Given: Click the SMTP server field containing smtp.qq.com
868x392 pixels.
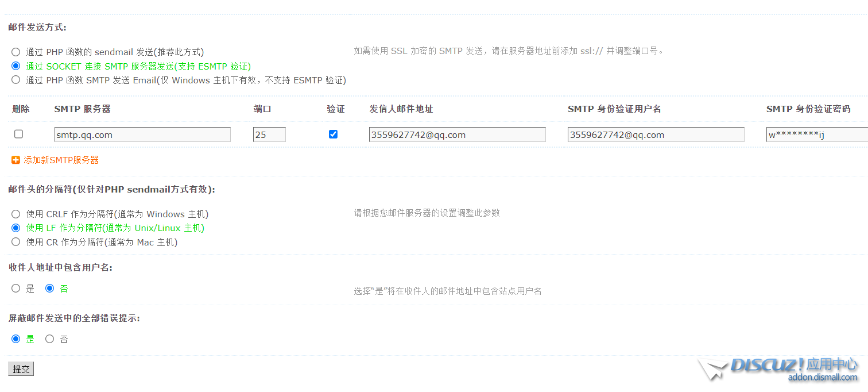Looking at the screenshot, I should click(x=142, y=134).
